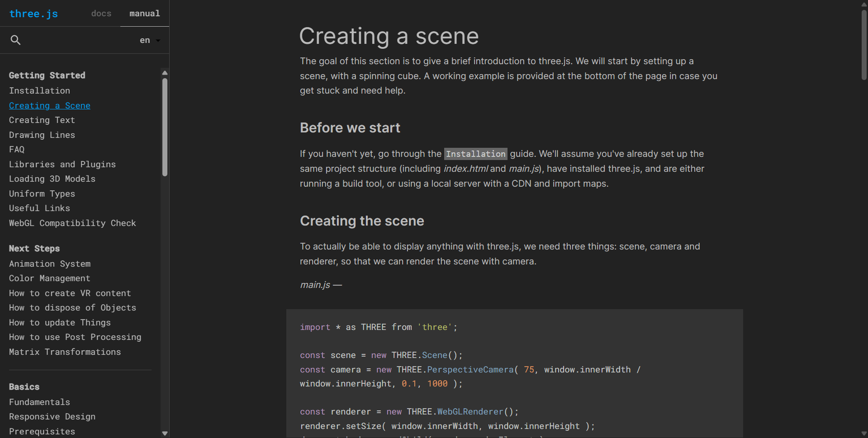Open the FAQ page
Image resolution: width=868 pixels, height=438 pixels.
click(x=17, y=150)
